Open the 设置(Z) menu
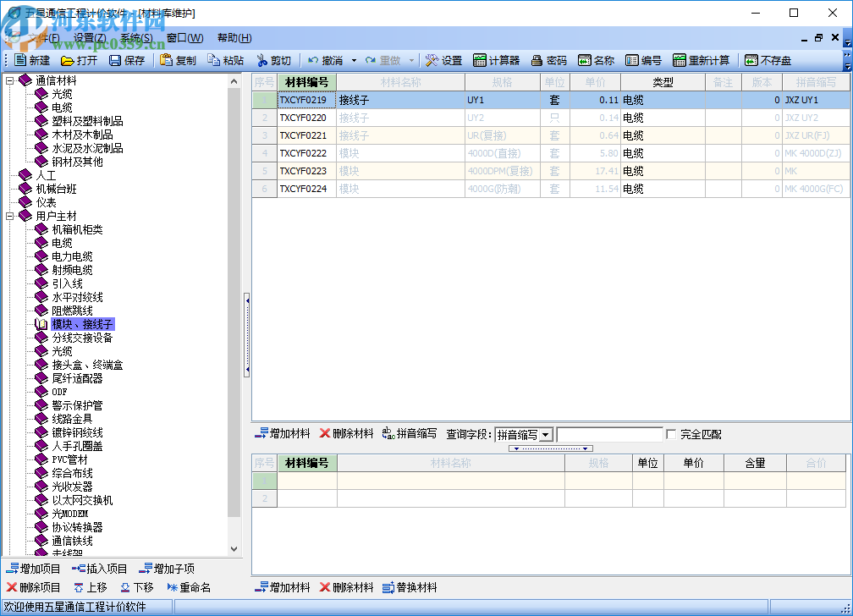 [x=90, y=38]
